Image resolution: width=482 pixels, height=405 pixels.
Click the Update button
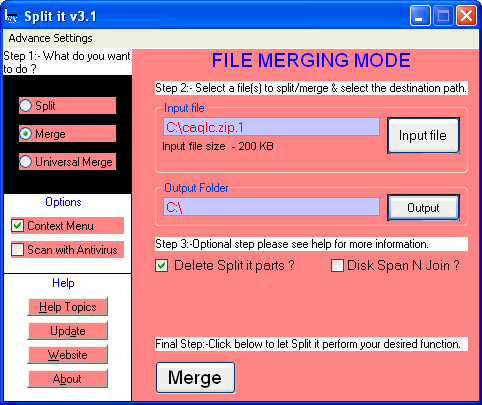(x=68, y=331)
